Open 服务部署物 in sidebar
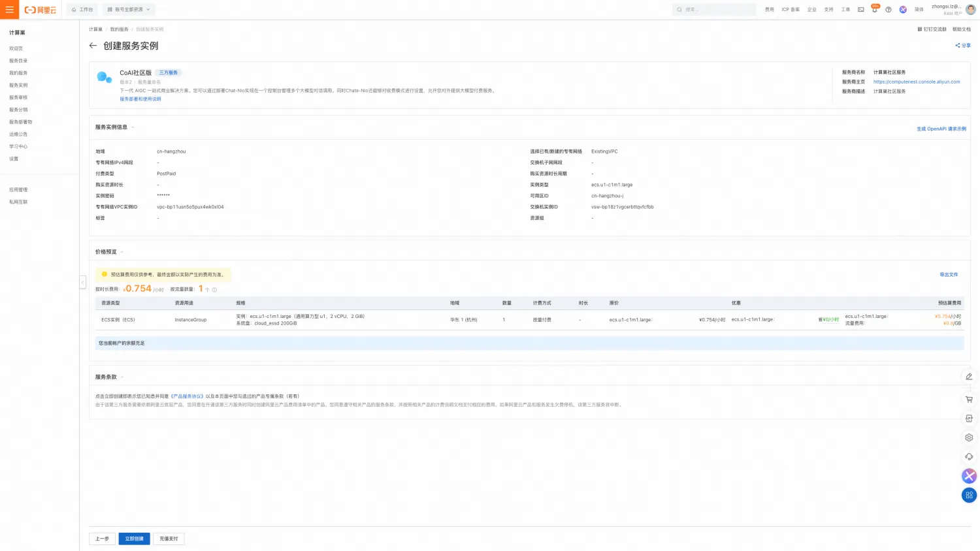This screenshot has height=551, width=980. point(20,122)
